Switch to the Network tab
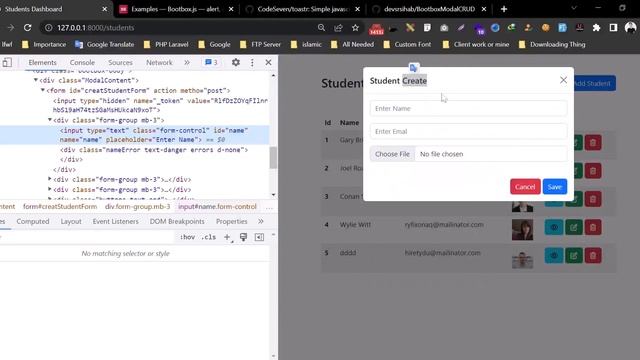The width and height of the screenshot is (640, 360). click(159, 62)
